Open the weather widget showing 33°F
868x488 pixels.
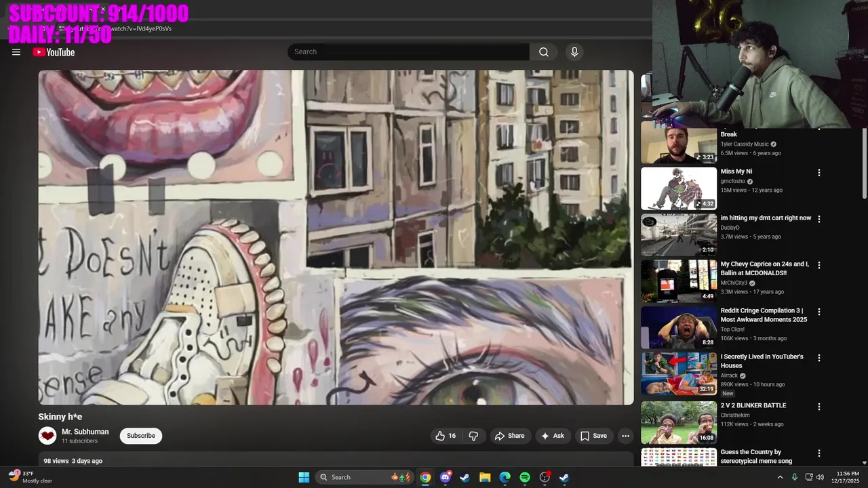pos(31,477)
